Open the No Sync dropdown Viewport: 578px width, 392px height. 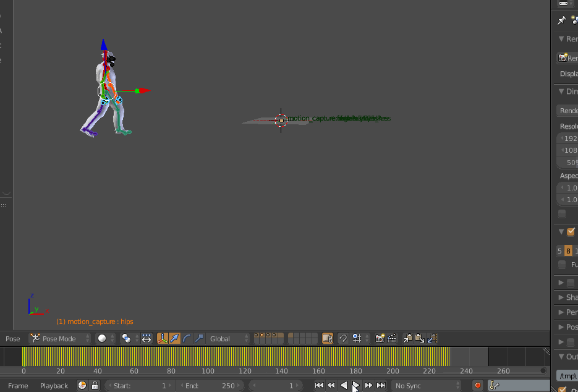(427, 386)
